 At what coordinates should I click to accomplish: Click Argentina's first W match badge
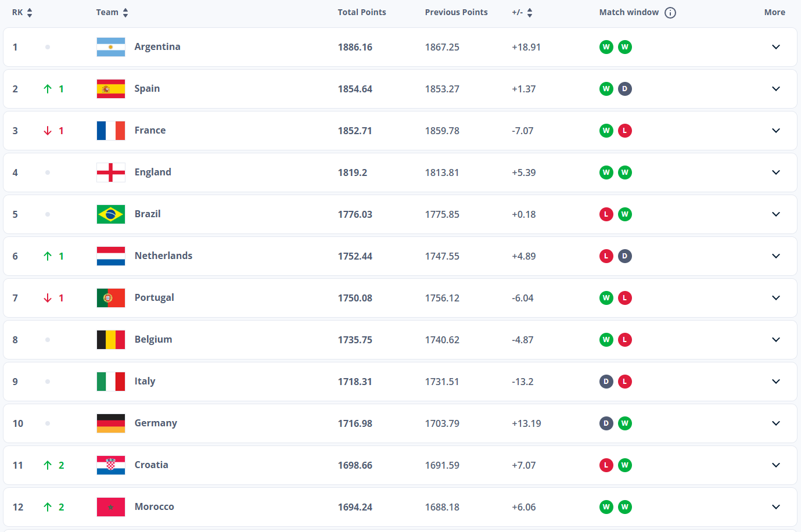coord(606,47)
